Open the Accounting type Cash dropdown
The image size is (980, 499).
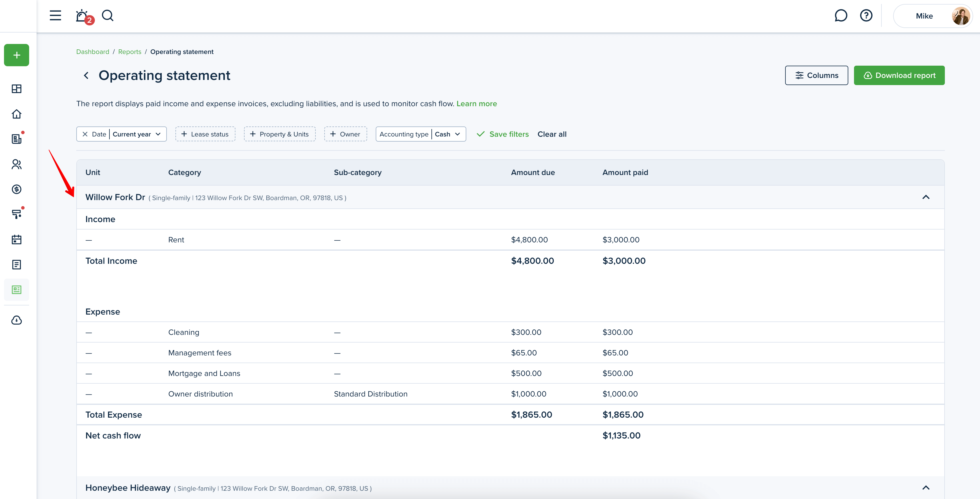[x=421, y=134]
